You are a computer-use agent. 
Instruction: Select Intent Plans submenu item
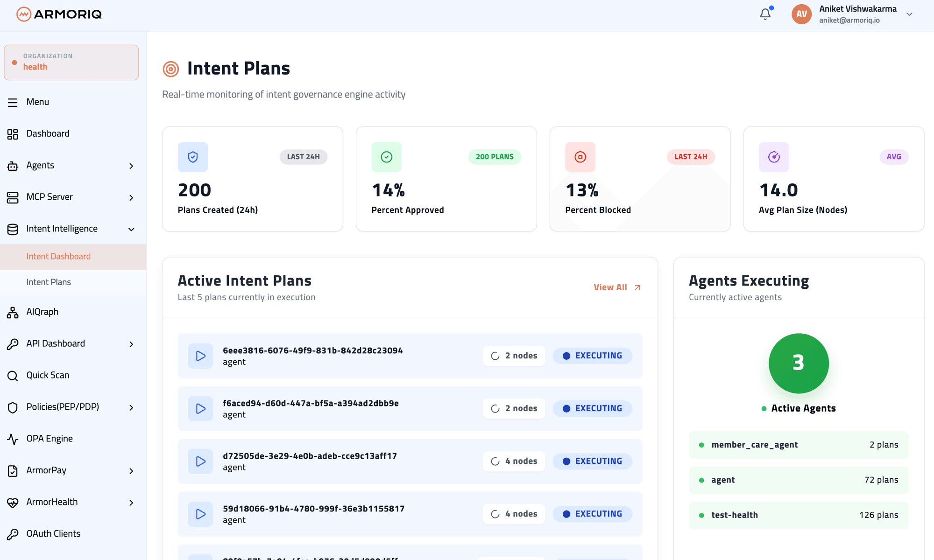click(73, 282)
